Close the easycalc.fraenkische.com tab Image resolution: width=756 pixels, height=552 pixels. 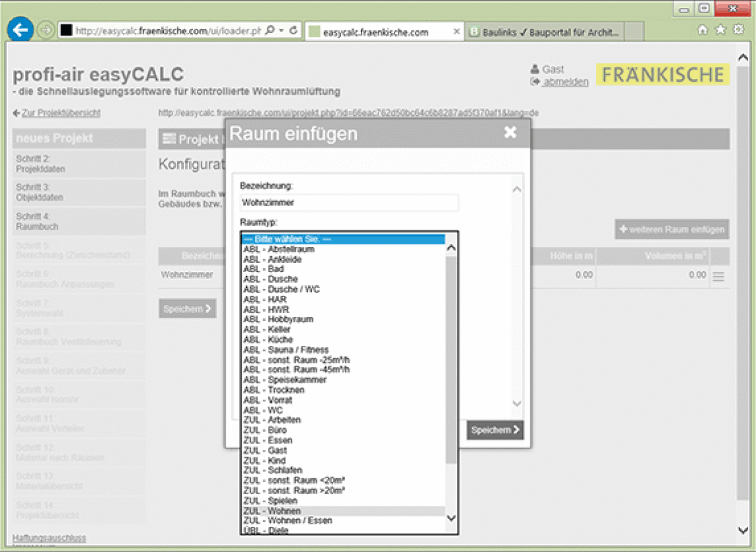pos(456,32)
